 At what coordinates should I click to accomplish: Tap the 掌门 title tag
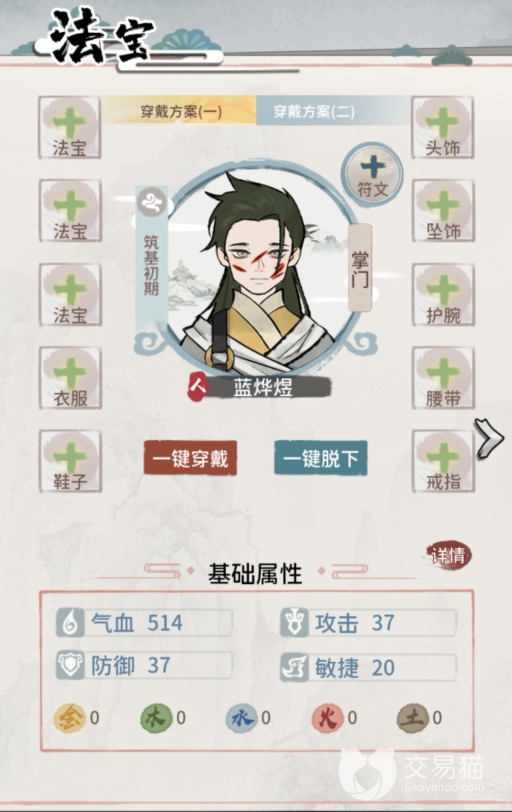point(360,269)
